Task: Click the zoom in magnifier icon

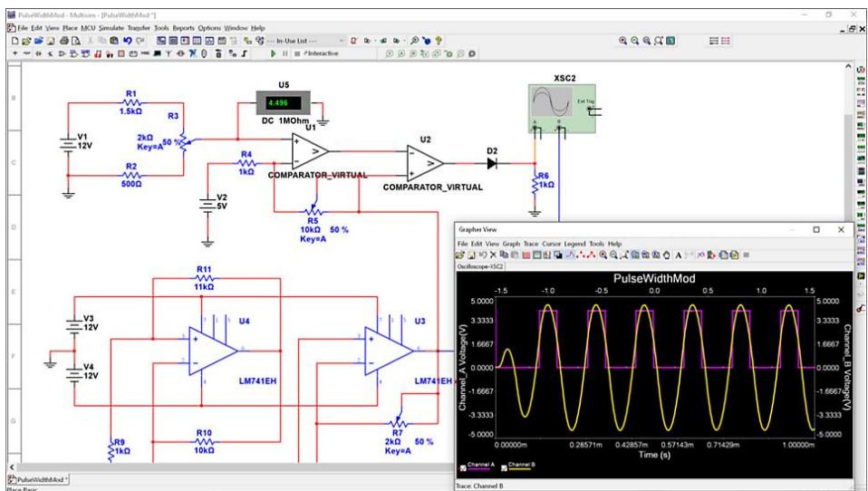Action: coord(623,42)
